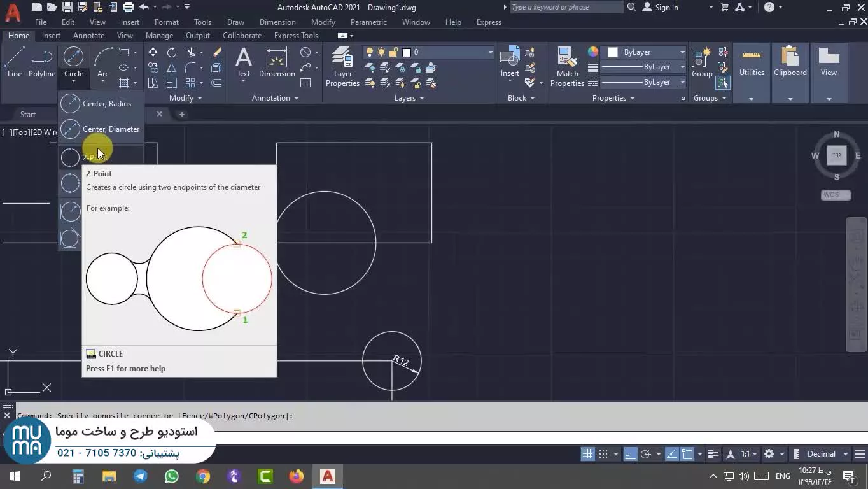Toggle Ortho mode in status bar
868x489 pixels.
click(630, 454)
